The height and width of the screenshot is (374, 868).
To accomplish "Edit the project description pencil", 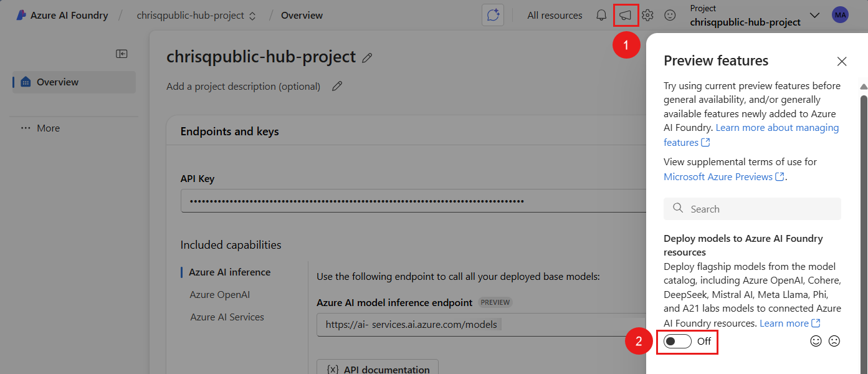I will [x=337, y=86].
